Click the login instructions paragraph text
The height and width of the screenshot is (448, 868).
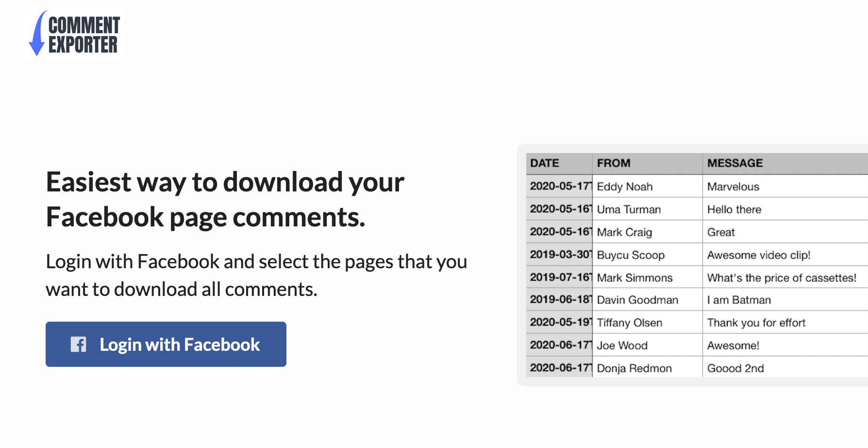[x=256, y=275]
